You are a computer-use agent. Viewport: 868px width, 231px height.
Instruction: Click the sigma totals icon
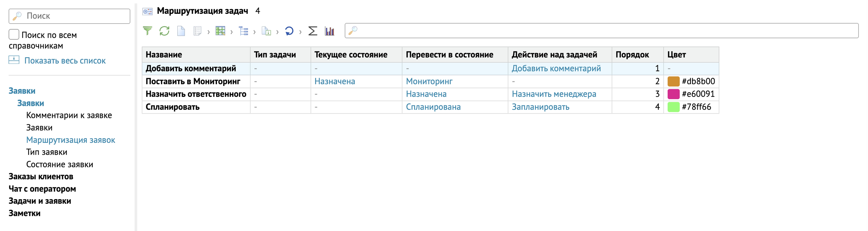(x=313, y=31)
